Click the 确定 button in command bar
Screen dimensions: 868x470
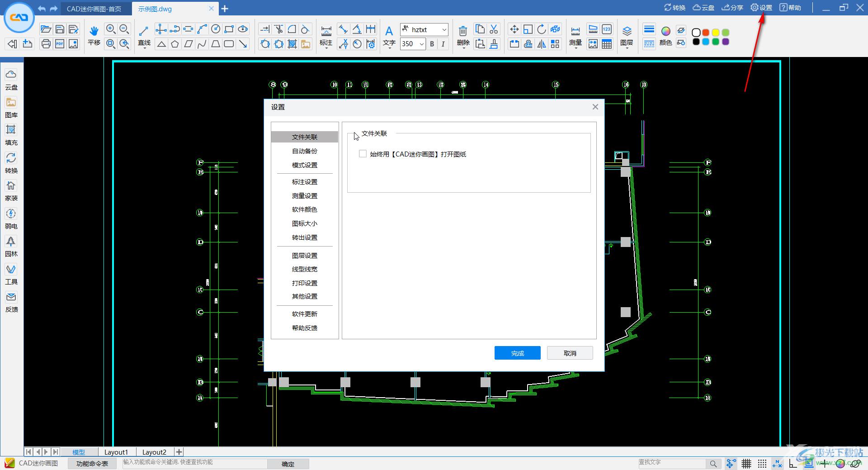288,464
